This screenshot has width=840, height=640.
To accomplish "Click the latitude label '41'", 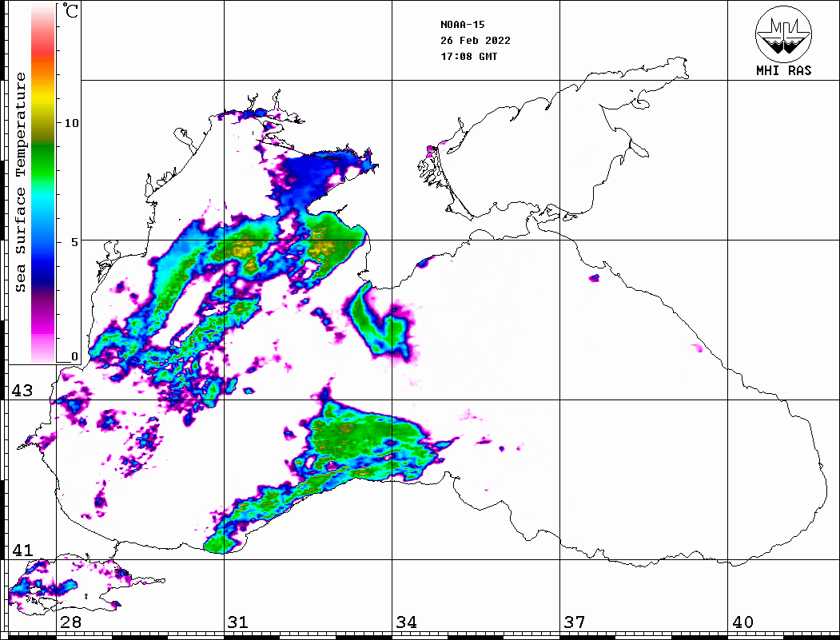I will (x=22, y=550).
